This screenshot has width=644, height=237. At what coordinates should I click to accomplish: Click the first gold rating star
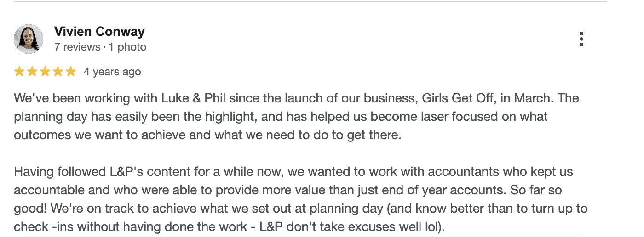point(19,72)
